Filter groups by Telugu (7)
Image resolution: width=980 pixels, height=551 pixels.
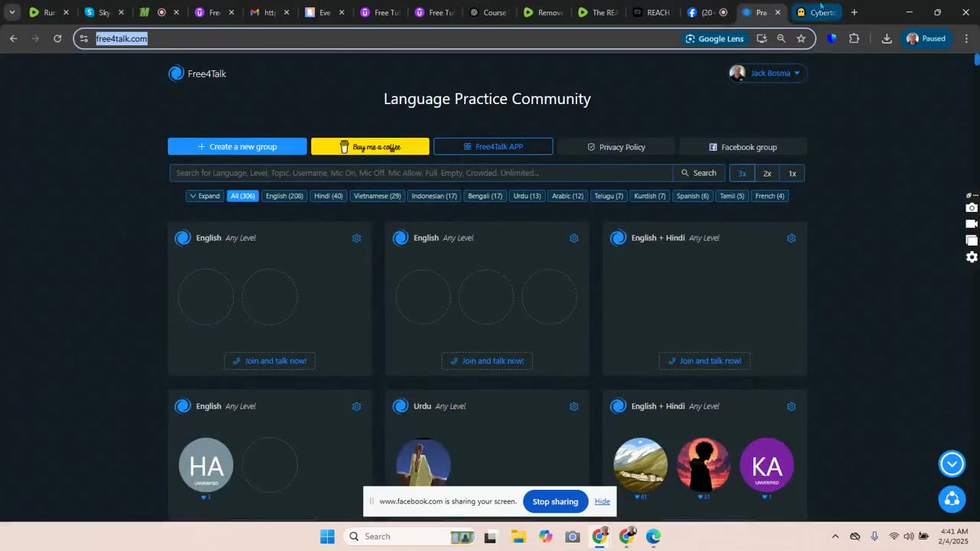click(x=609, y=196)
